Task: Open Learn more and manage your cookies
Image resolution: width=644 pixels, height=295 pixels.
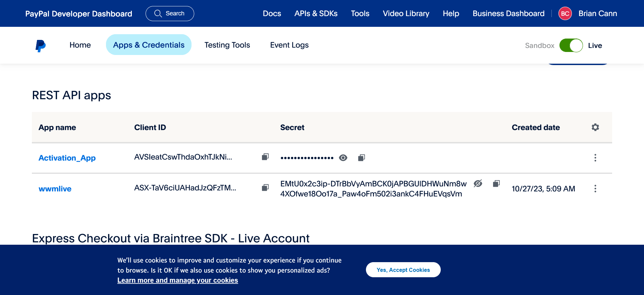Action: coord(178,280)
